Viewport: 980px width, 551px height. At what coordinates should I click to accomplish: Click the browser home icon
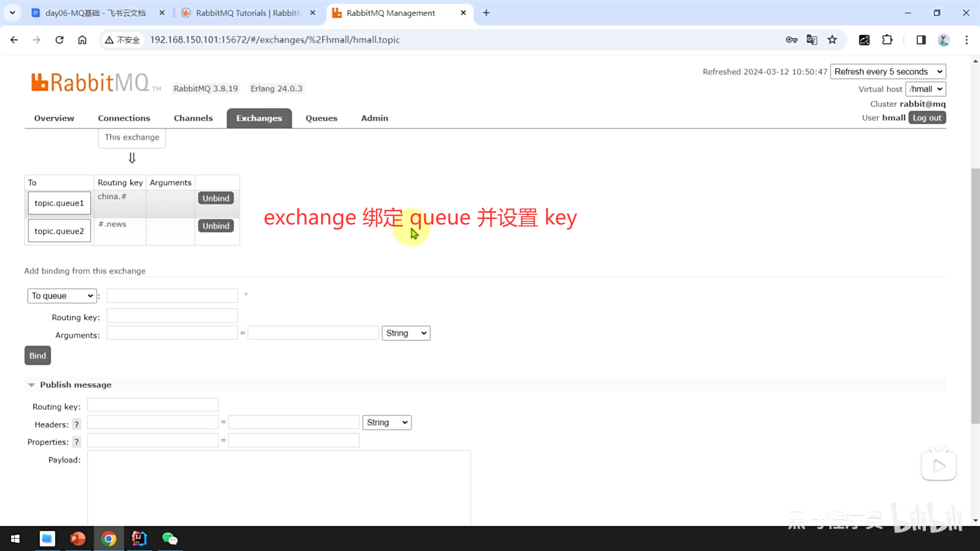[x=82, y=40]
